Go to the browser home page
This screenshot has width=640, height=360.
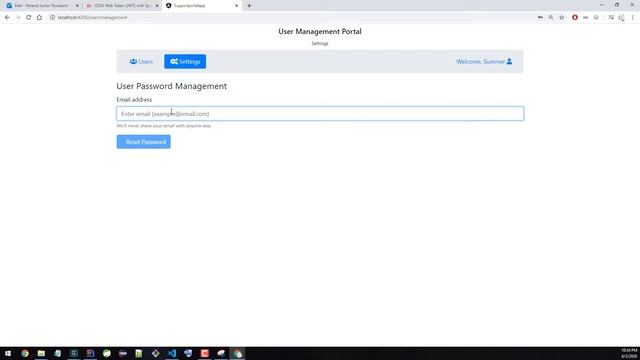[x=39, y=18]
